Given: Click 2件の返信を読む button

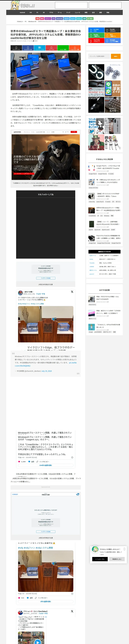Looking at the screenshot, I should (x=46, y=601).
